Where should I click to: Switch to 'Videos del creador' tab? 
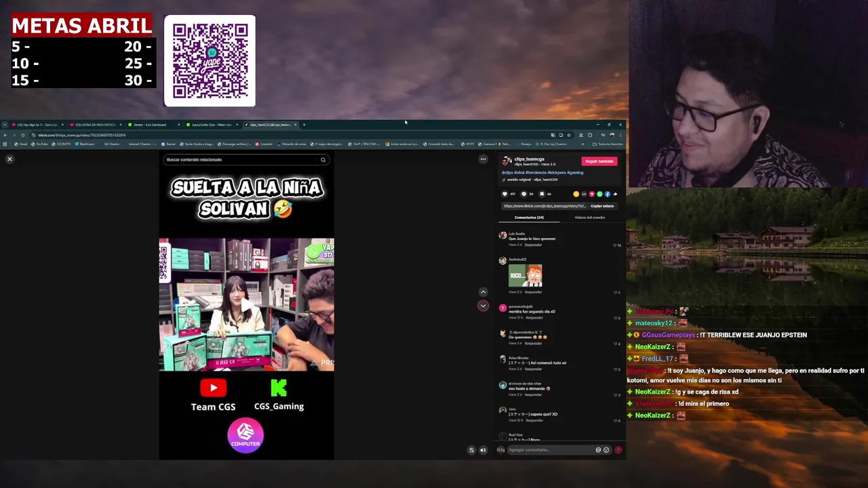[590, 218]
